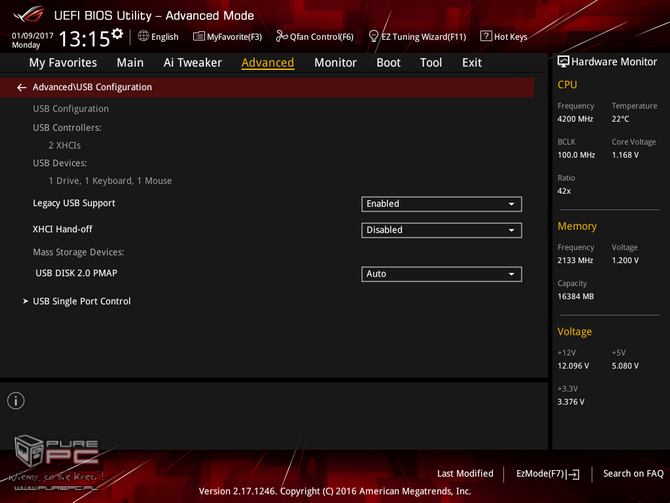Click the 01/09/2017 date
Screen dimensions: 670x503
tap(32, 35)
